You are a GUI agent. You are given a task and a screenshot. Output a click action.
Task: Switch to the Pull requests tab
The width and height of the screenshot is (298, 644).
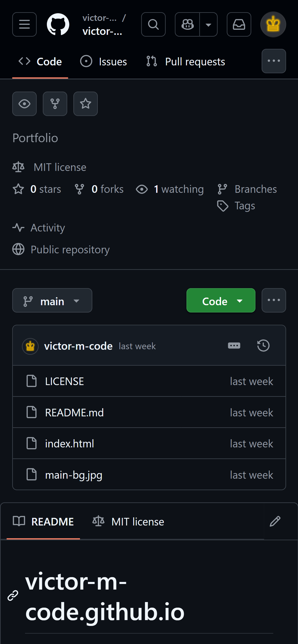pyautogui.click(x=186, y=62)
